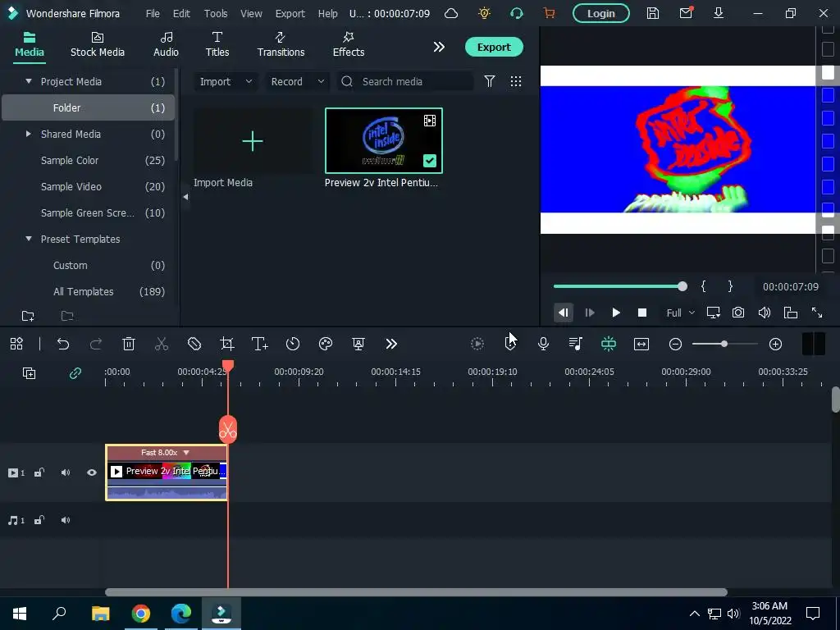Collapse the Project Media tree
The height and width of the screenshot is (630, 840).
(x=29, y=81)
